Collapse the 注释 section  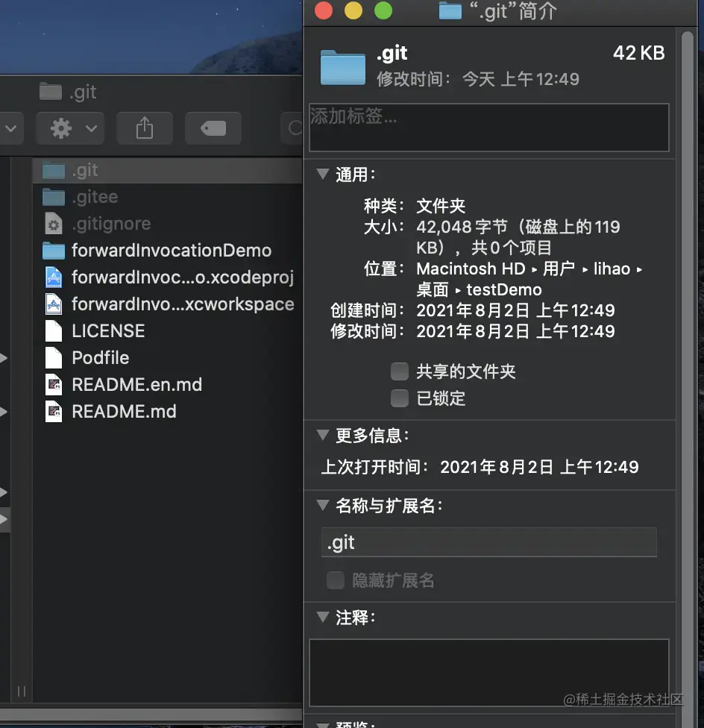tap(322, 617)
